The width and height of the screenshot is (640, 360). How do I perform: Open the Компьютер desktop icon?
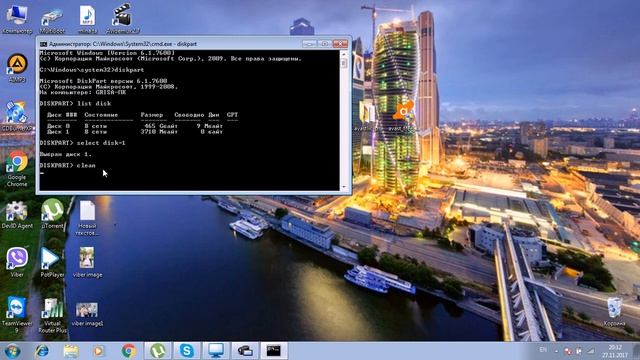point(17,19)
